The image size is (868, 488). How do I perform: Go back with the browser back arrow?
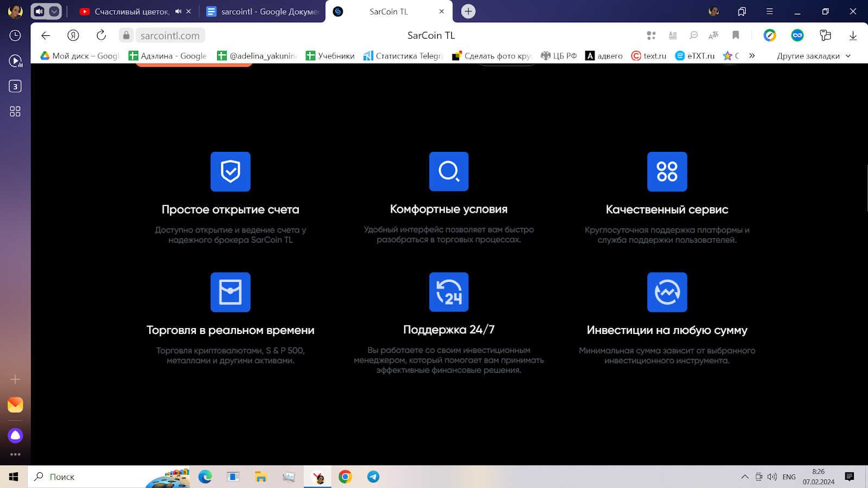46,35
